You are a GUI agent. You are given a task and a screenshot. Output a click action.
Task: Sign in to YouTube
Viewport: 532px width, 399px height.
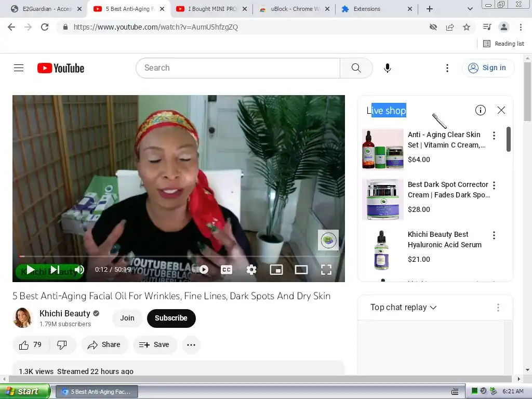pos(488,68)
